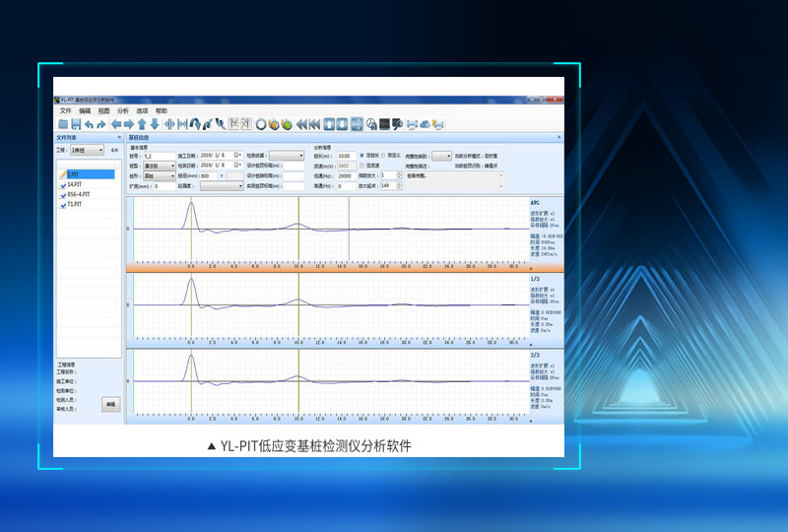This screenshot has height=532, width=788.
Task: Select the 自定义 radio button
Action: coord(385,155)
